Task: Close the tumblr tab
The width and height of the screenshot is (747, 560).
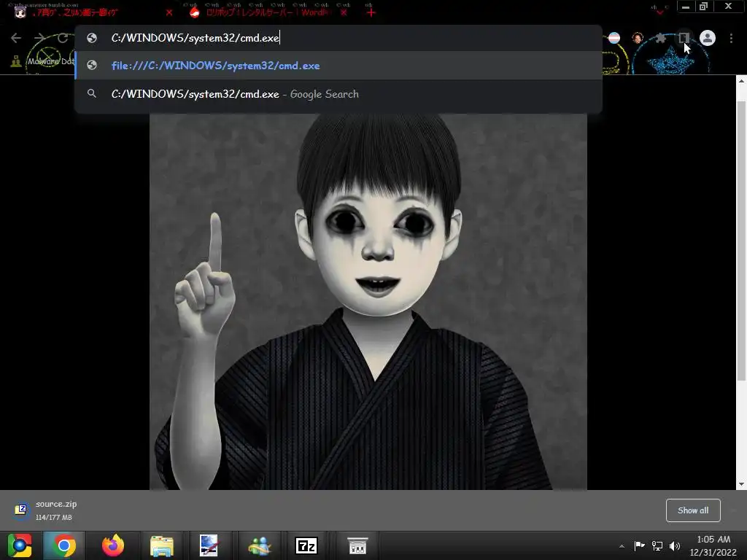Action: tap(169, 13)
